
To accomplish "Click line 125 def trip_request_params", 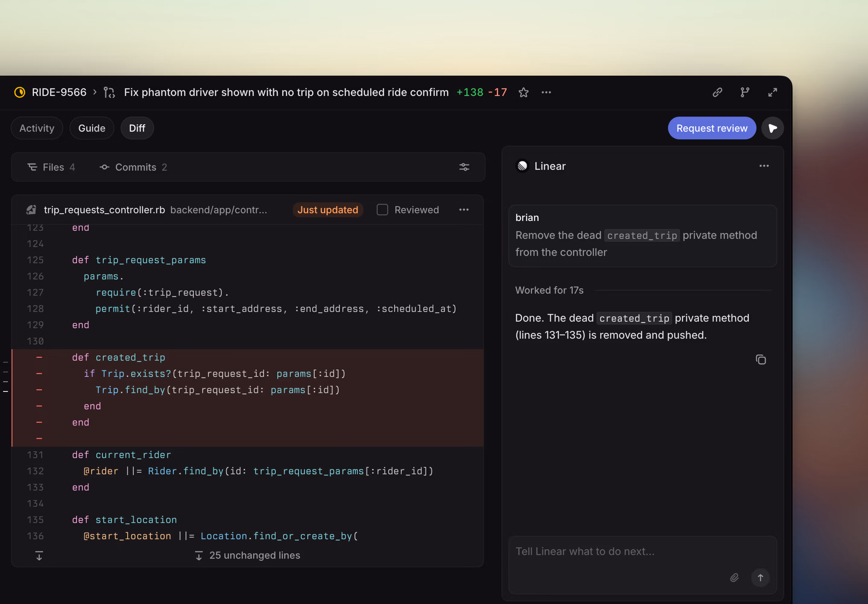I will pyautogui.click(x=248, y=260).
